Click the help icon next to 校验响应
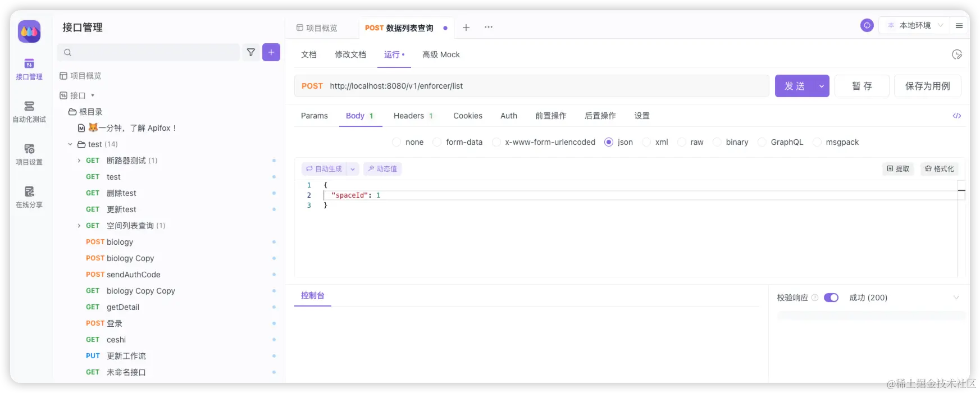Viewport: 980px width, 393px height. click(x=815, y=298)
